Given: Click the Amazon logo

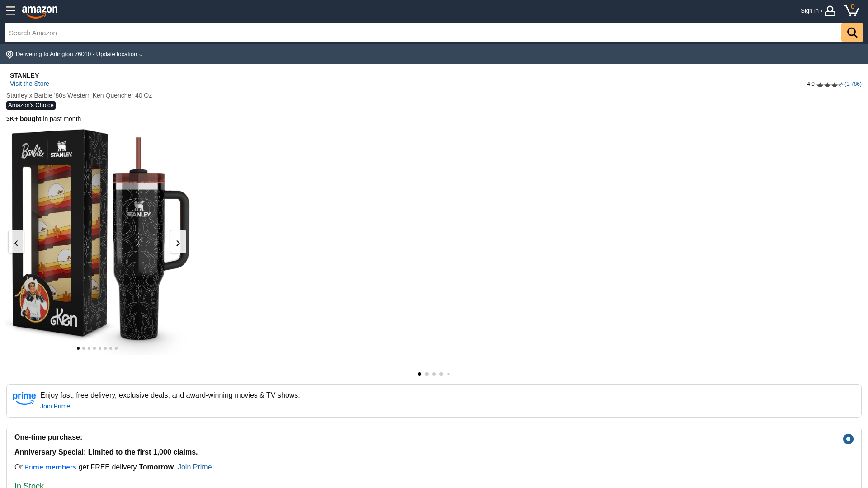Looking at the screenshot, I should pos(40,12).
